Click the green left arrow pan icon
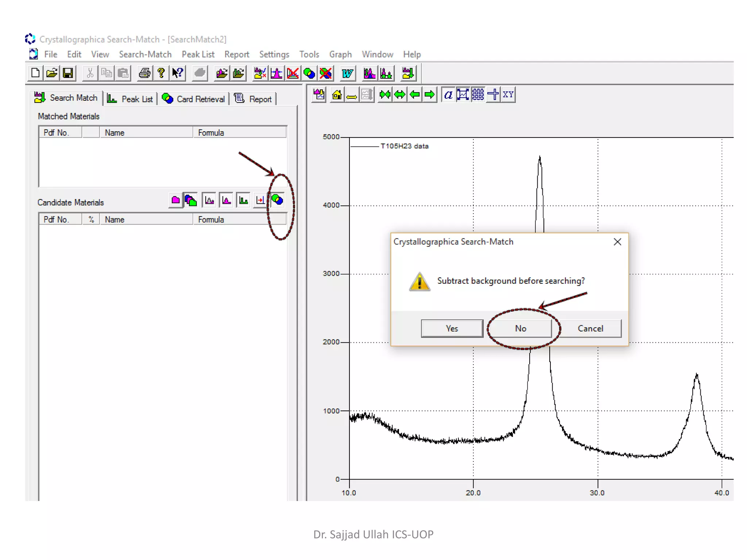The width and height of the screenshot is (747, 560). [x=415, y=95]
